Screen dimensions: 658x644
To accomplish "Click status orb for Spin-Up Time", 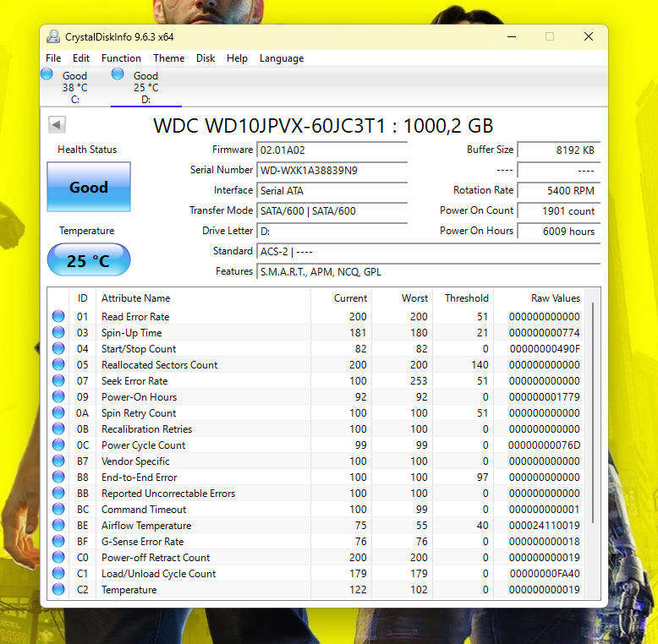I will point(58,333).
